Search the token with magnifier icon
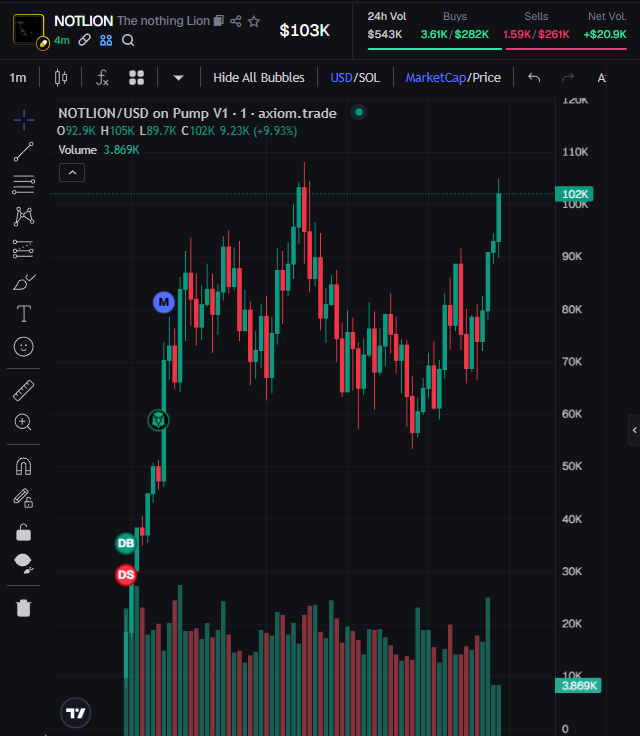640x736 pixels. pos(128,40)
